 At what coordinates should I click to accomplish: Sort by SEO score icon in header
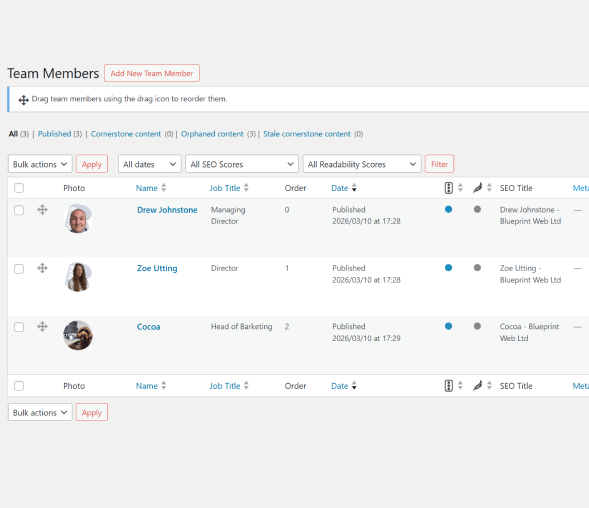click(x=449, y=188)
